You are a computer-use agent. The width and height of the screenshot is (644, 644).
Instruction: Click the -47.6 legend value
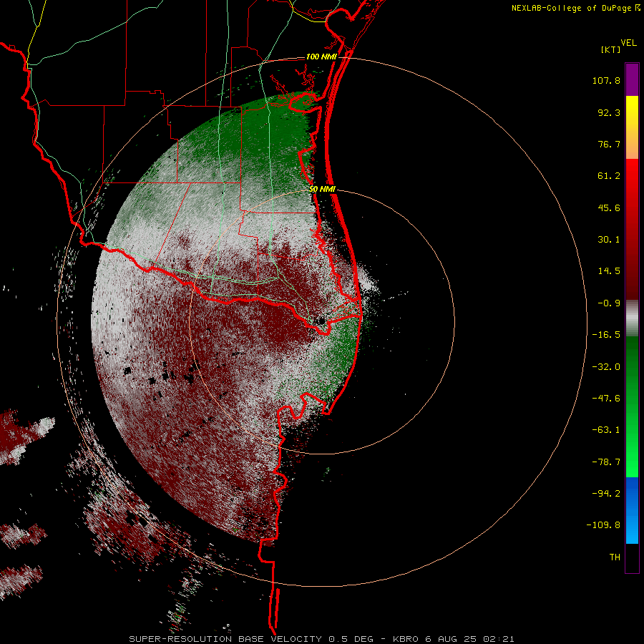click(x=606, y=399)
